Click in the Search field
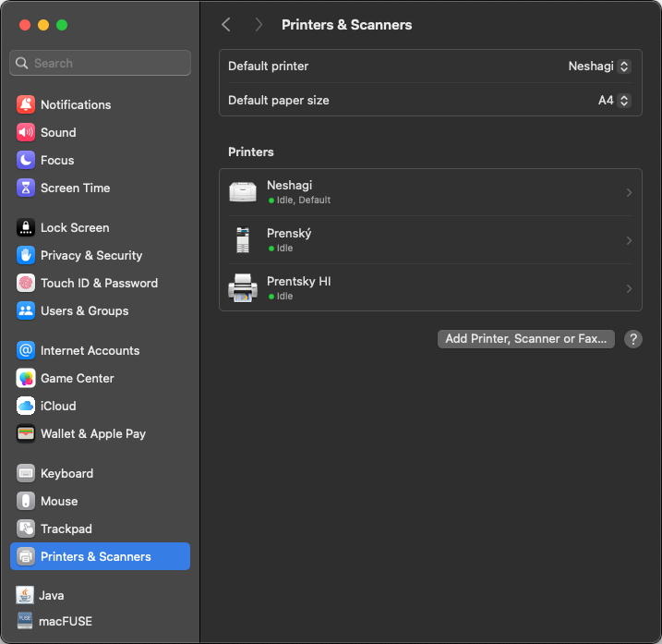Image resolution: width=662 pixels, height=644 pixels. (x=100, y=63)
